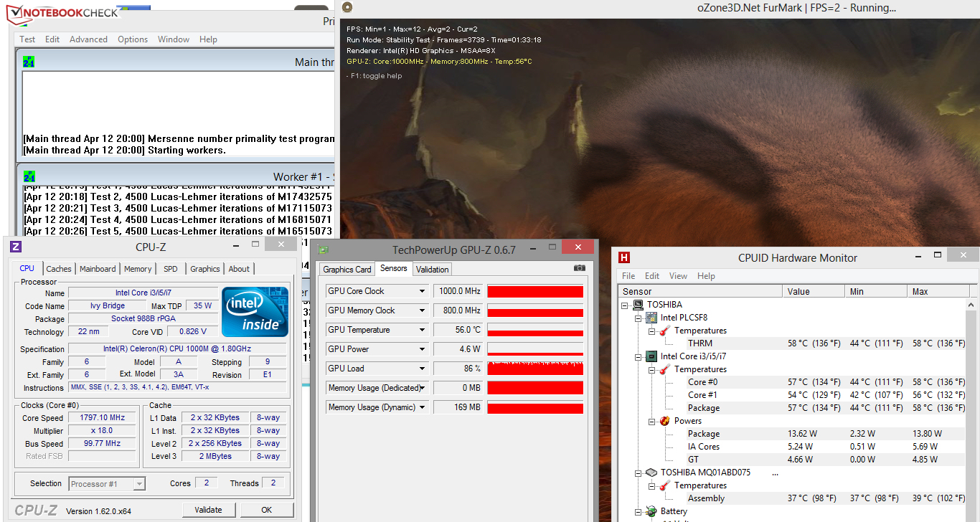This screenshot has height=522, width=980.
Task: Click the TOSHIBA computer icon in sensor tree
Action: click(x=639, y=305)
